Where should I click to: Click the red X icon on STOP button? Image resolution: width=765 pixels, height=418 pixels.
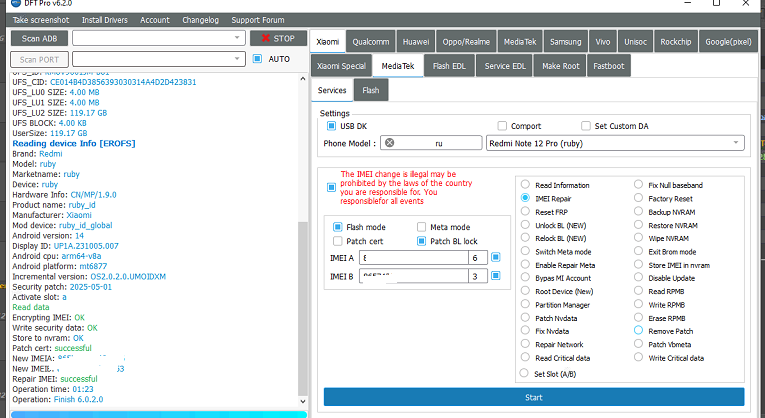(x=266, y=38)
